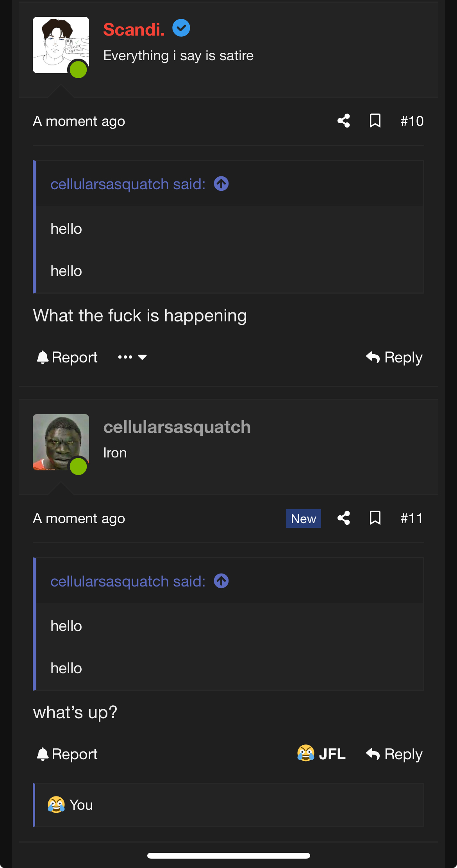Jump to quoted post via arrow in post #10
Image resolution: width=457 pixels, height=868 pixels.
click(221, 184)
